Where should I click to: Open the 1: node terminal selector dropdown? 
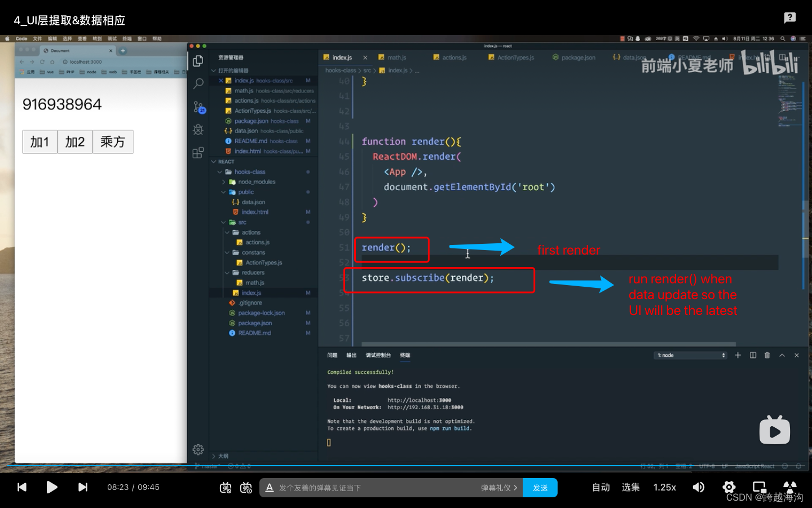(x=691, y=355)
